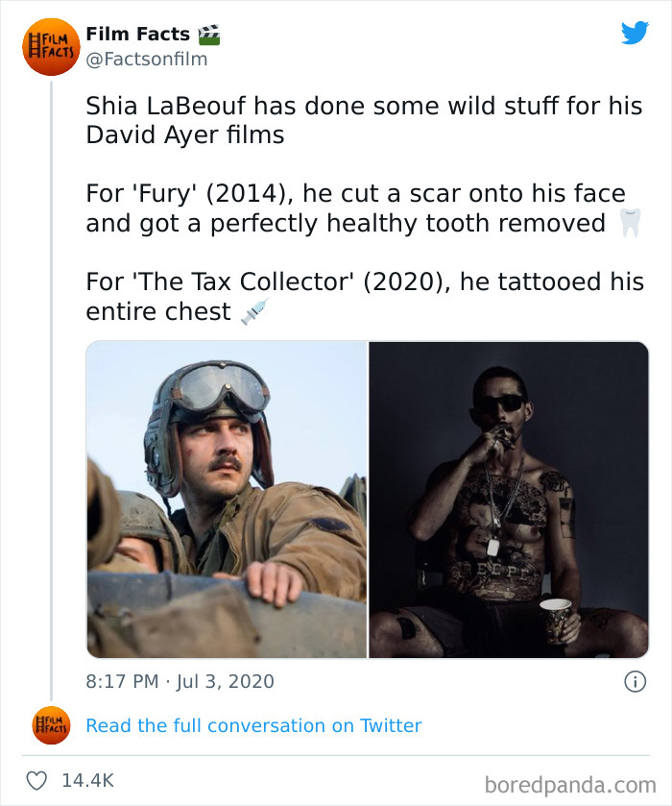Screen dimensions: 672x806
Task: Enlarge the tattooed chest photo
Action: tap(508, 500)
